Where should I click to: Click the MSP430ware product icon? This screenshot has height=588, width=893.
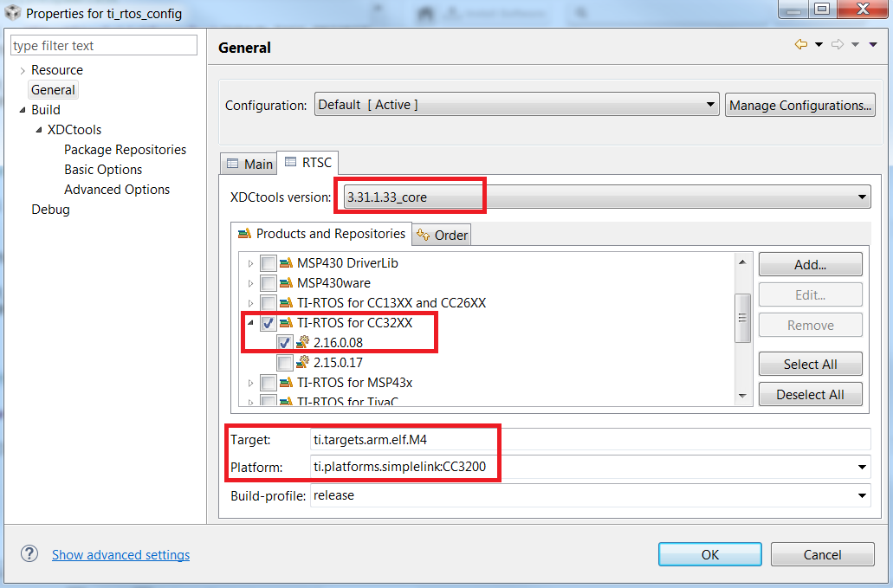(287, 283)
